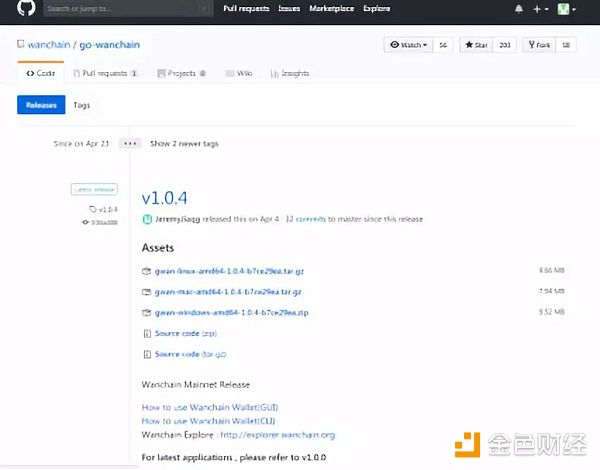Open the commit hash link under tag
The height and width of the screenshot is (470, 600).
click(x=100, y=222)
